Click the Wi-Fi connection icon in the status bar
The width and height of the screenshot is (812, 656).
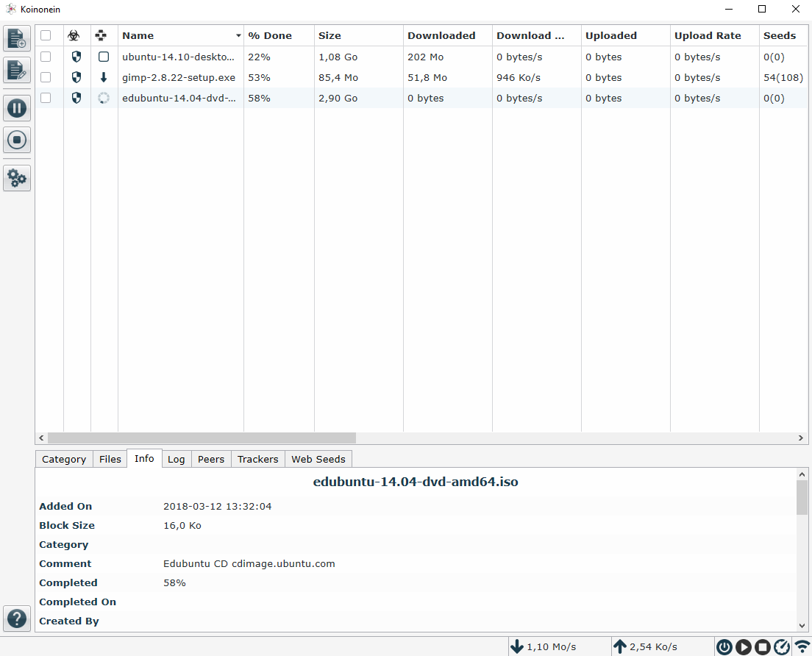[x=802, y=646]
